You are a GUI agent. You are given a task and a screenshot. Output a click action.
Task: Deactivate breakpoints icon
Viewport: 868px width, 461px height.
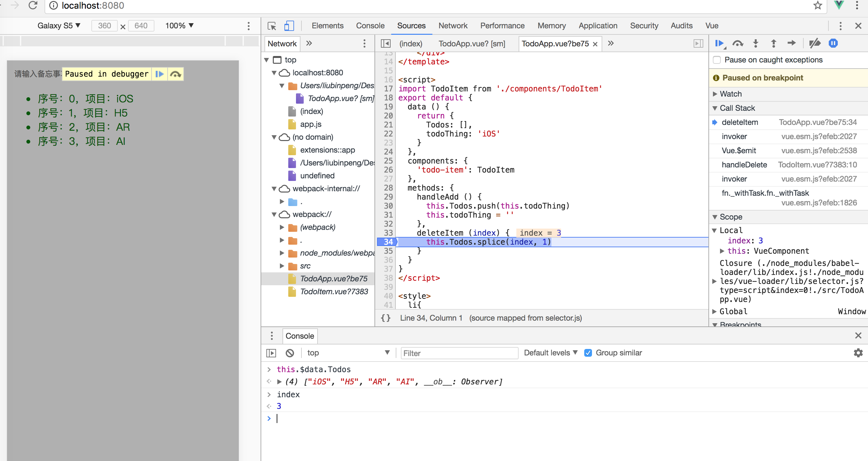[814, 43]
